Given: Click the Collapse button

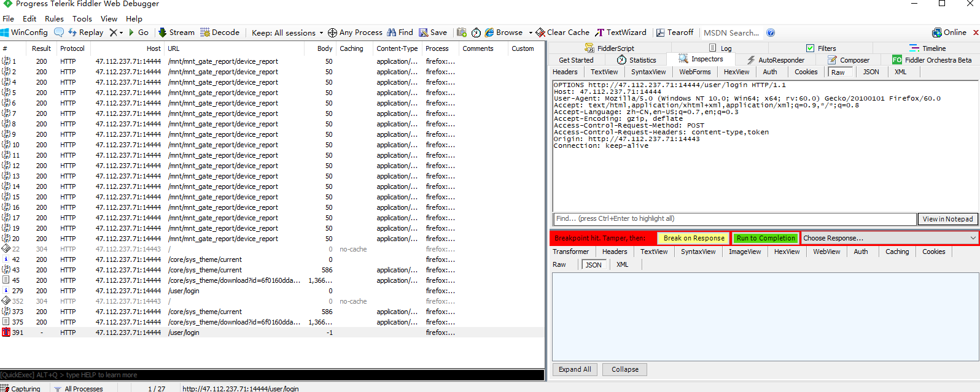Looking at the screenshot, I should 624,369.
